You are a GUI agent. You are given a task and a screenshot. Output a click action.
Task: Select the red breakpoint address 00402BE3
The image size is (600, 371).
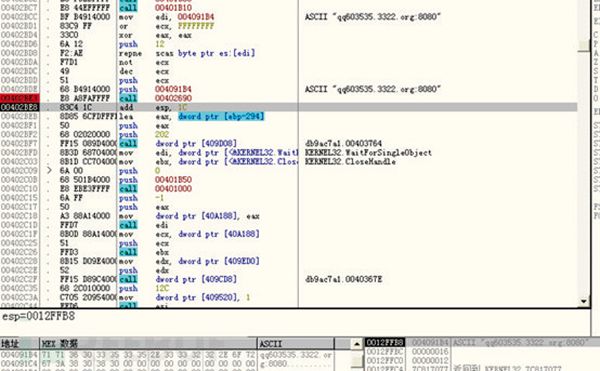(19, 99)
